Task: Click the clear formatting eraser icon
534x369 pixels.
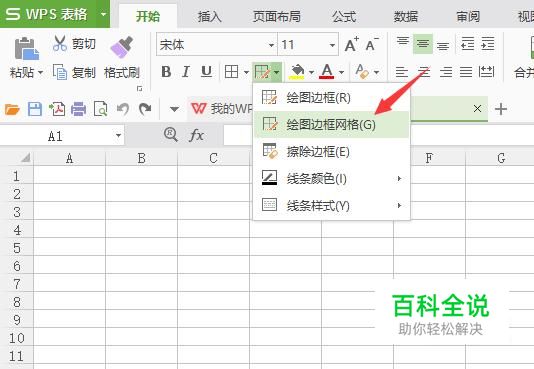Action: coord(361,72)
